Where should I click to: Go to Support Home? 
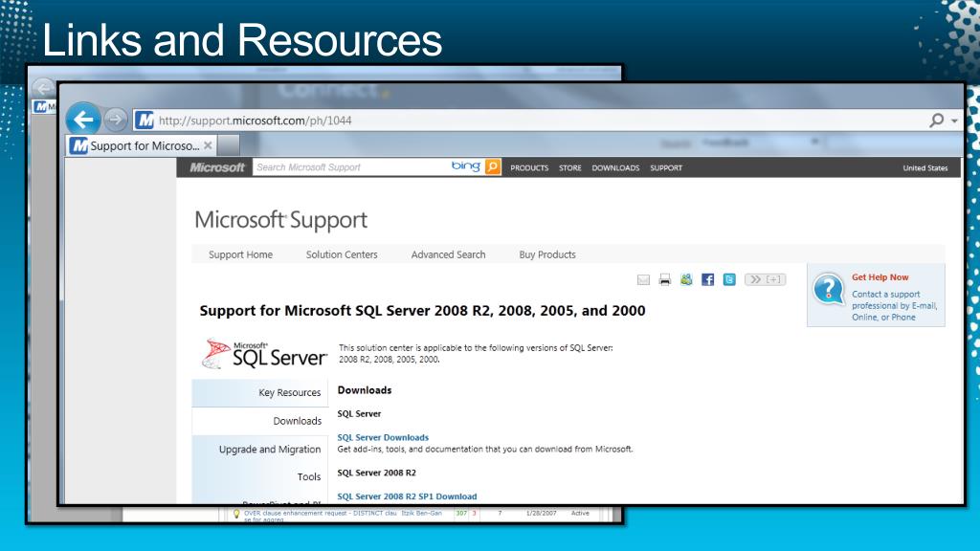pos(240,254)
